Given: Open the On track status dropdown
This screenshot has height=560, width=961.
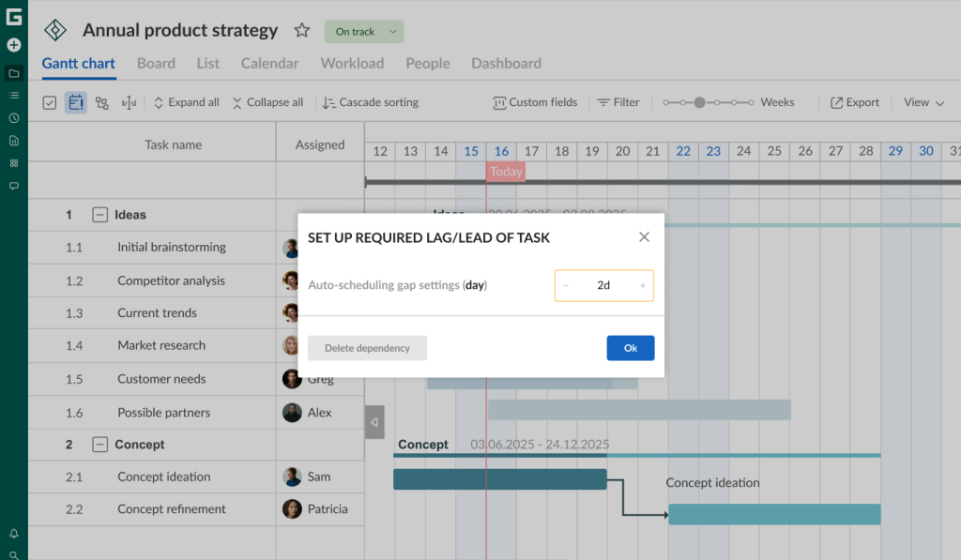Looking at the screenshot, I should 363,31.
